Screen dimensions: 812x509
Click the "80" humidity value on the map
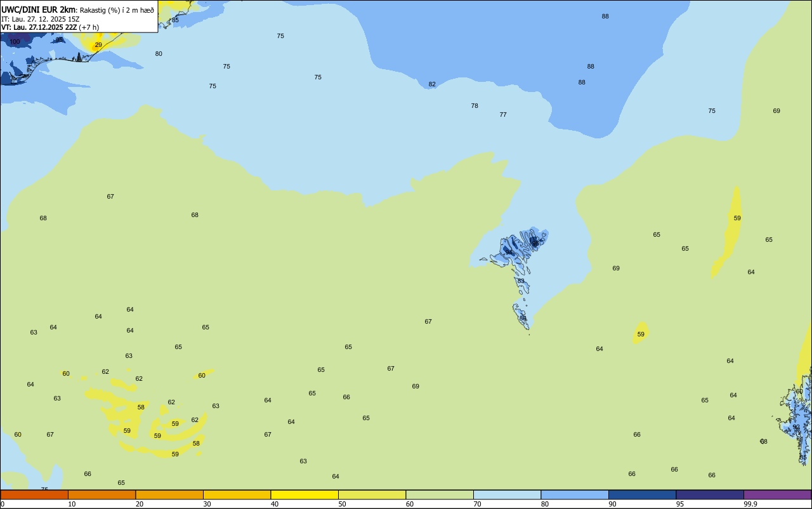point(159,54)
